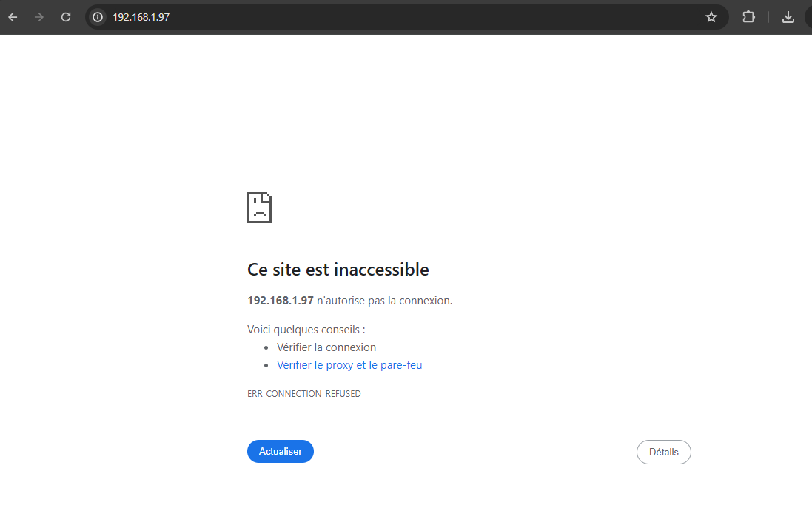This screenshot has width=812, height=514.
Task: Click the divider between extensions and downloads
Action: click(x=768, y=17)
